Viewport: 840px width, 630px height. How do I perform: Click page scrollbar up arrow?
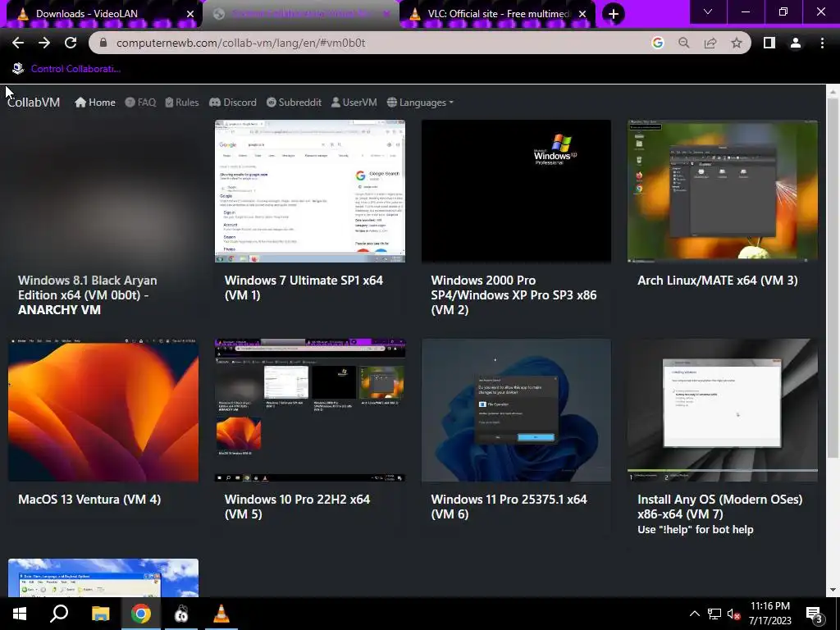coord(833,92)
